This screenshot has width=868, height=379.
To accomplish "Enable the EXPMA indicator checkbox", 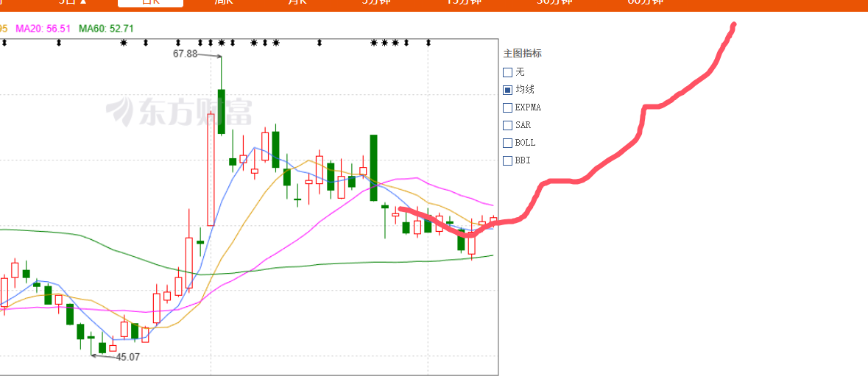I will point(507,107).
